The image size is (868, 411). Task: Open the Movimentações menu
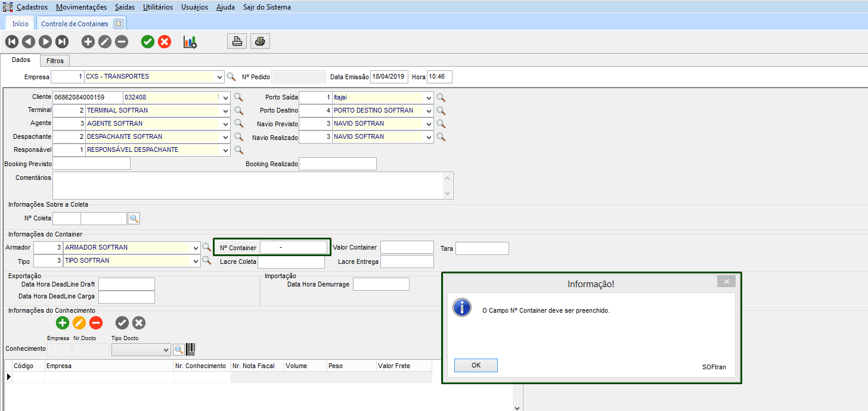point(81,7)
